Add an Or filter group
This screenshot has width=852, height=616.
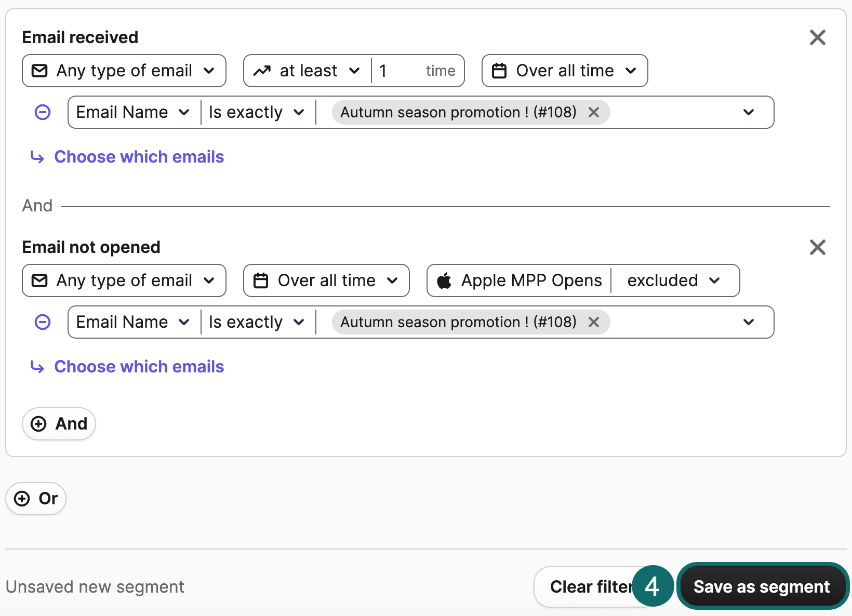pos(35,498)
